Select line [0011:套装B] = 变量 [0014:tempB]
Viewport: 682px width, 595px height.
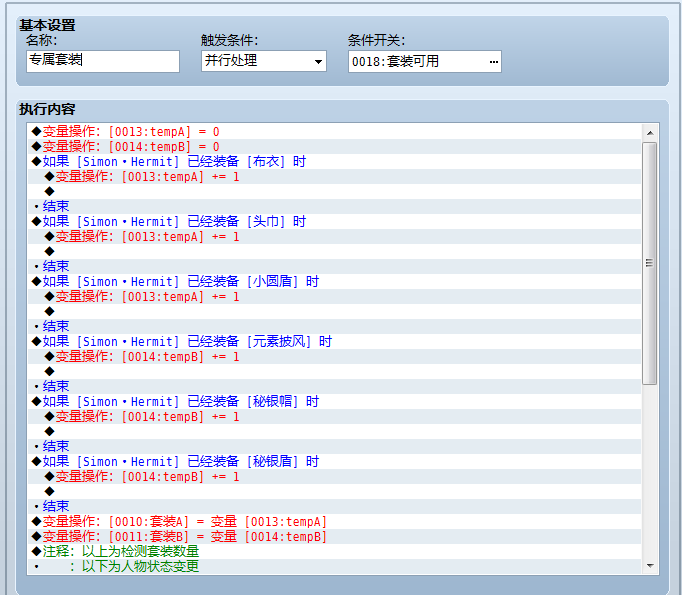click(334, 537)
